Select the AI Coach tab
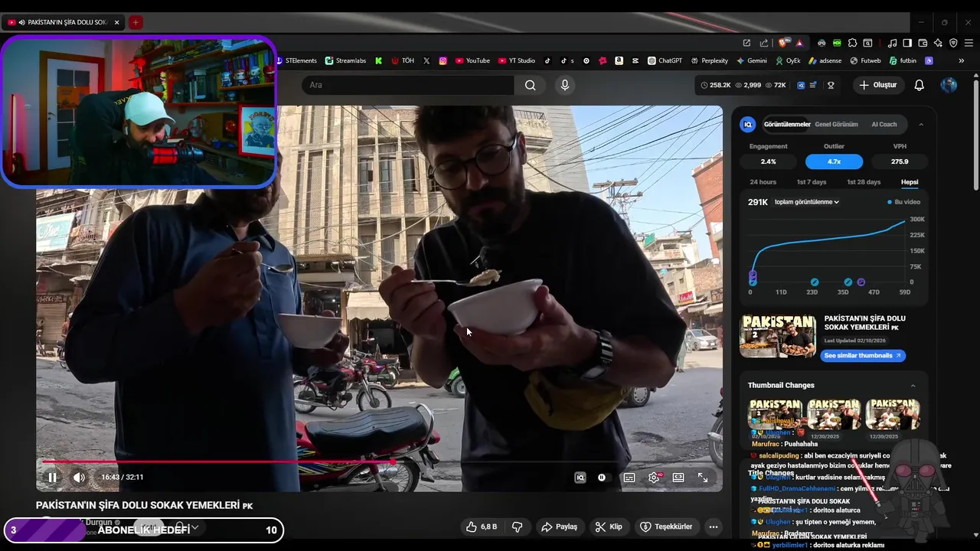 (884, 124)
